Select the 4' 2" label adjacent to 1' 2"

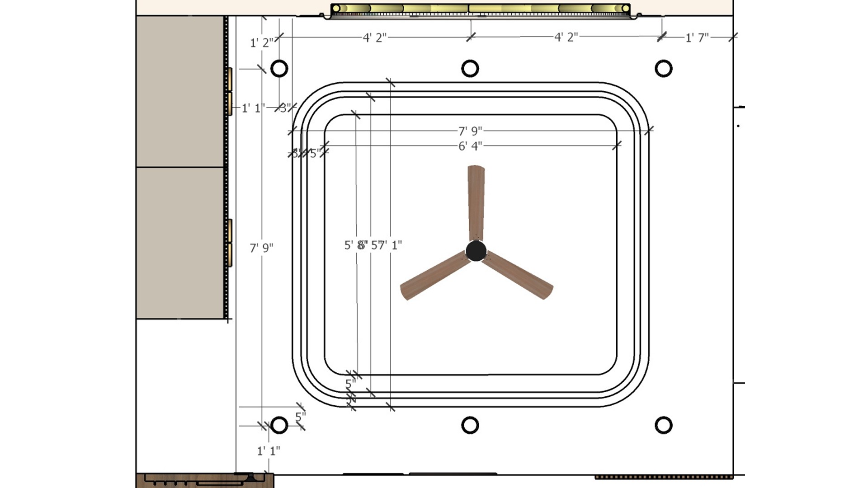pyautogui.click(x=375, y=38)
